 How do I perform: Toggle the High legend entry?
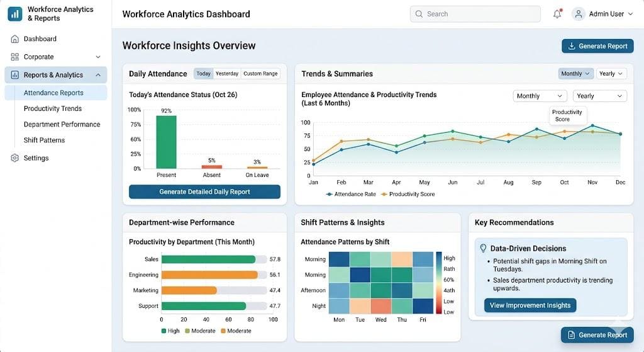click(x=170, y=331)
